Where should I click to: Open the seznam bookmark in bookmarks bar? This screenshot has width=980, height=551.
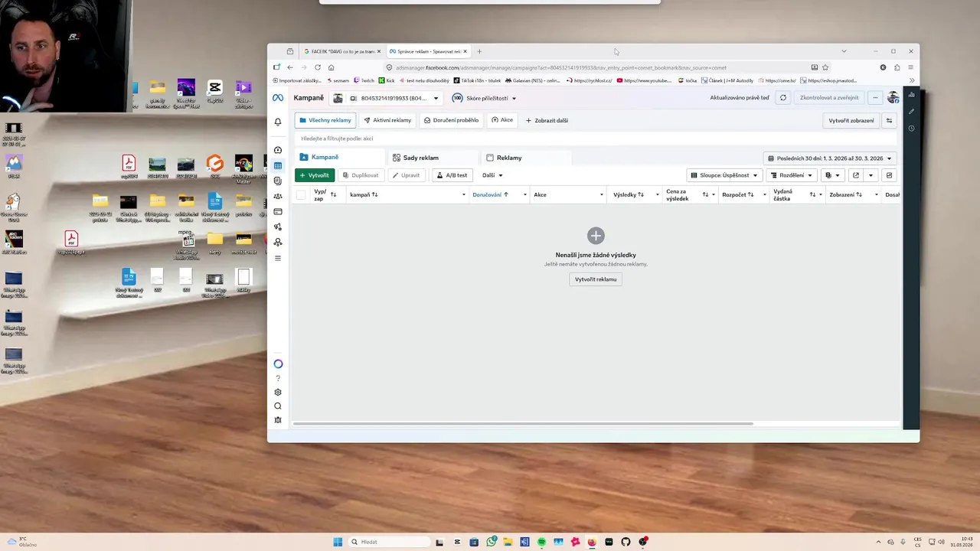click(x=337, y=80)
